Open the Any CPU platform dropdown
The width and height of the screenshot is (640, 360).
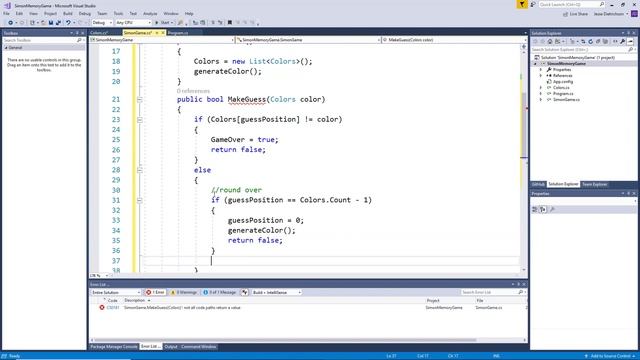[x=133, y=23]
